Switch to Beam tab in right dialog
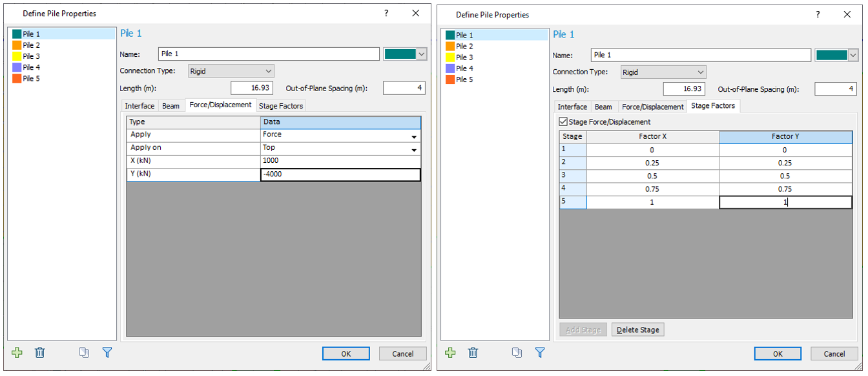The height and width of the screenshot is (376, 868). pyautogui.click(x=604, y=107)
